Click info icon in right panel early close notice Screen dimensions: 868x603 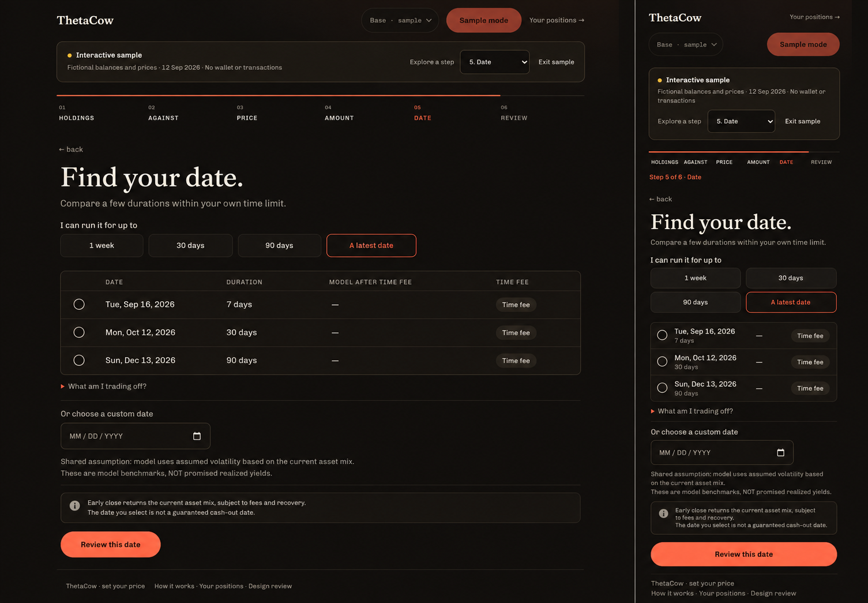[x=664, y=514]
